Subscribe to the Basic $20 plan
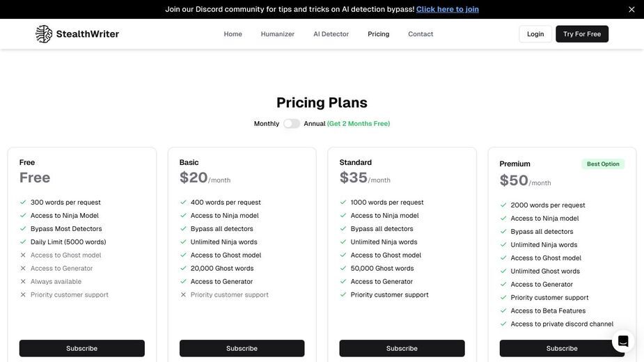The width and height of the screenshot is (644, 362). (242, 349)
